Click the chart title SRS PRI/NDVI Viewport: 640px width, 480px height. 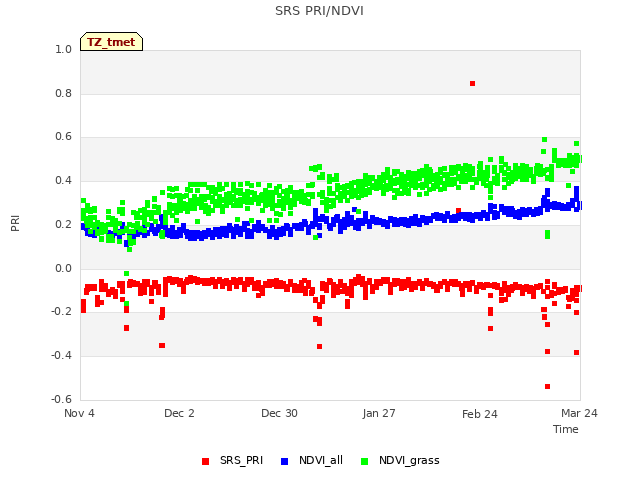(x=319, y=11)
